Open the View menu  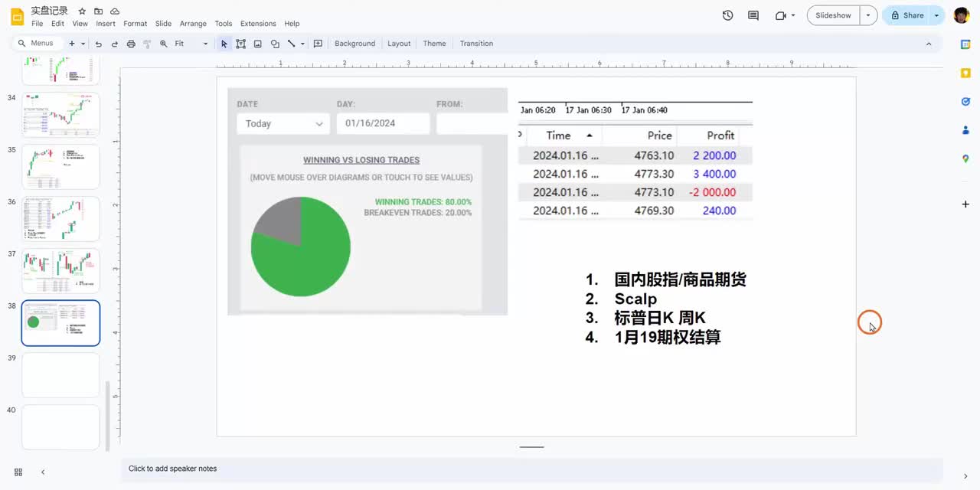[x=80, y=24]
